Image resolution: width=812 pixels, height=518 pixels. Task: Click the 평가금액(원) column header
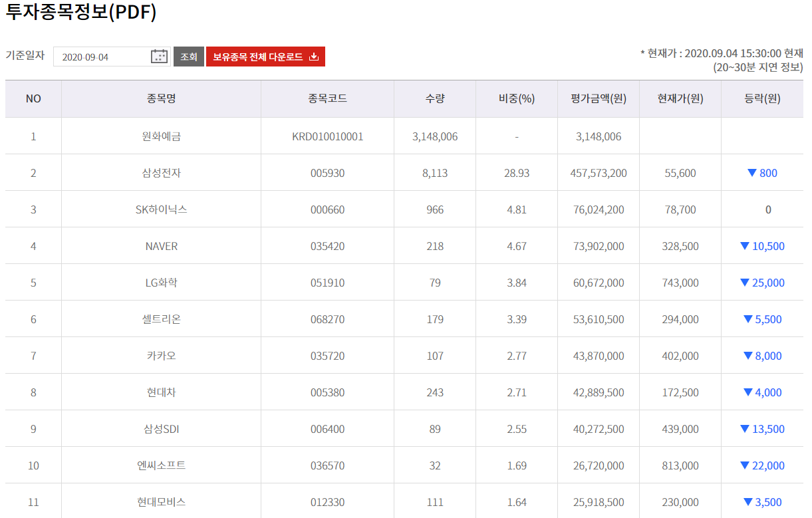tap(599, 98)
